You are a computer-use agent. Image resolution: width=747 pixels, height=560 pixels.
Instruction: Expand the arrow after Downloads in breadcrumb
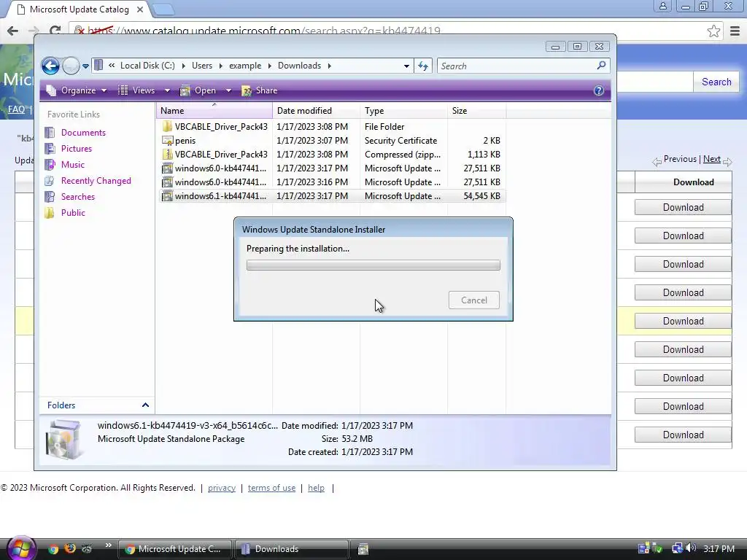329,66
